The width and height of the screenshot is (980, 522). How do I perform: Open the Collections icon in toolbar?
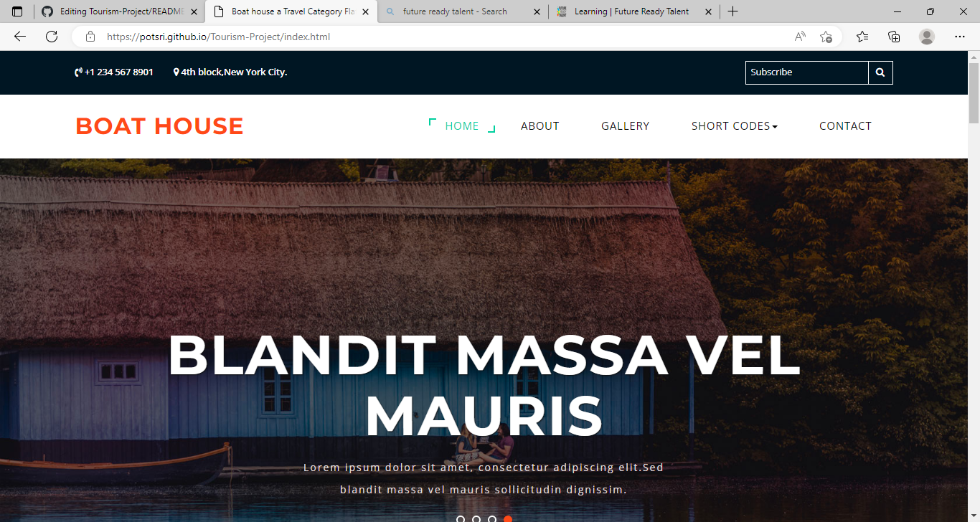[894, 37]
